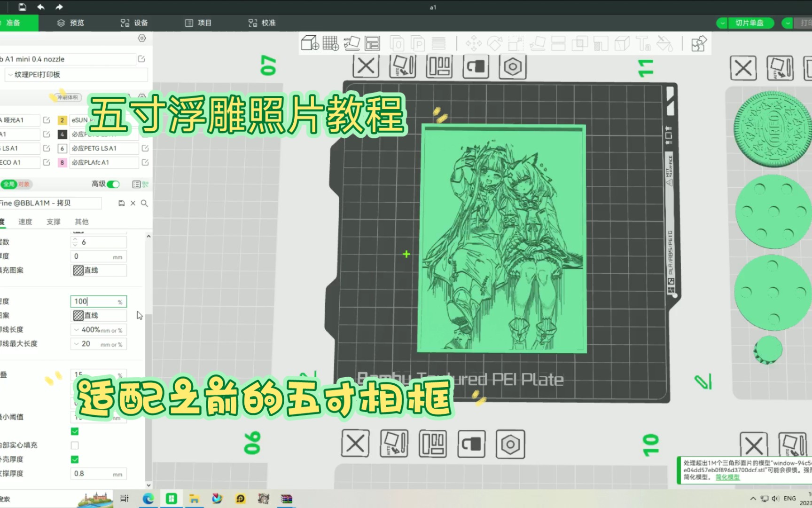This screenshot has height=508, width=812.
Task: Open the 项目 Project tab
Action: tap(198, 23)
